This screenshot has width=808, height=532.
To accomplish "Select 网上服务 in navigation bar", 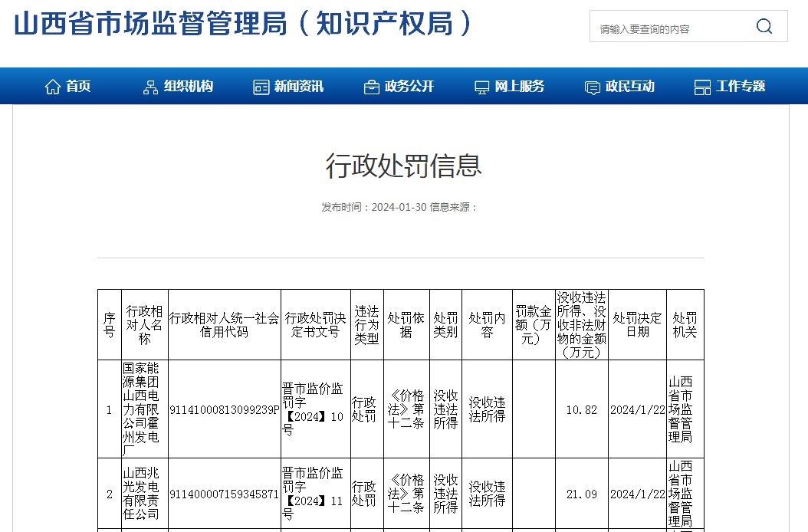I will click(x=520, y=86).
